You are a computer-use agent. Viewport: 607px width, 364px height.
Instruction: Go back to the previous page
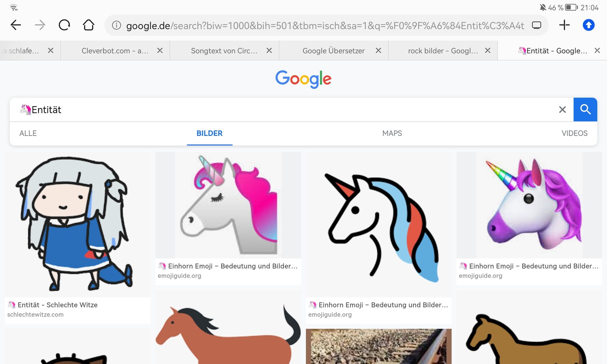tap(16, 25)
